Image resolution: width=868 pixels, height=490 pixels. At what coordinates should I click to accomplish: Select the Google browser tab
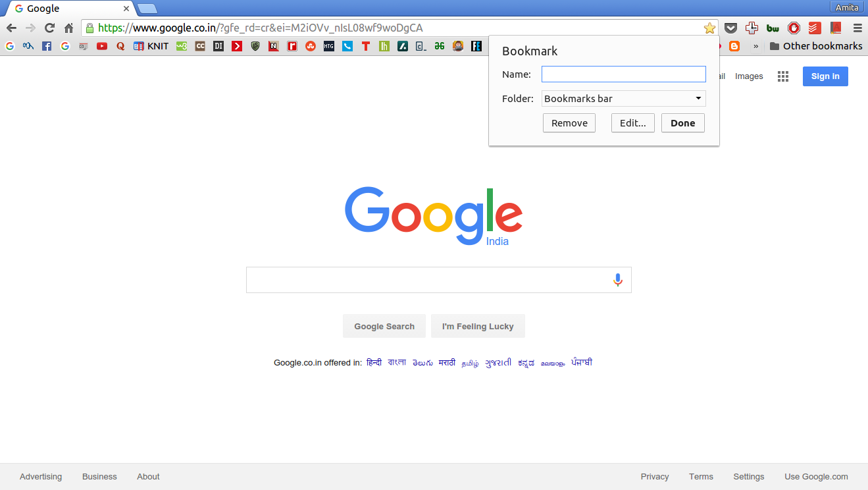(x=69, y=9)
